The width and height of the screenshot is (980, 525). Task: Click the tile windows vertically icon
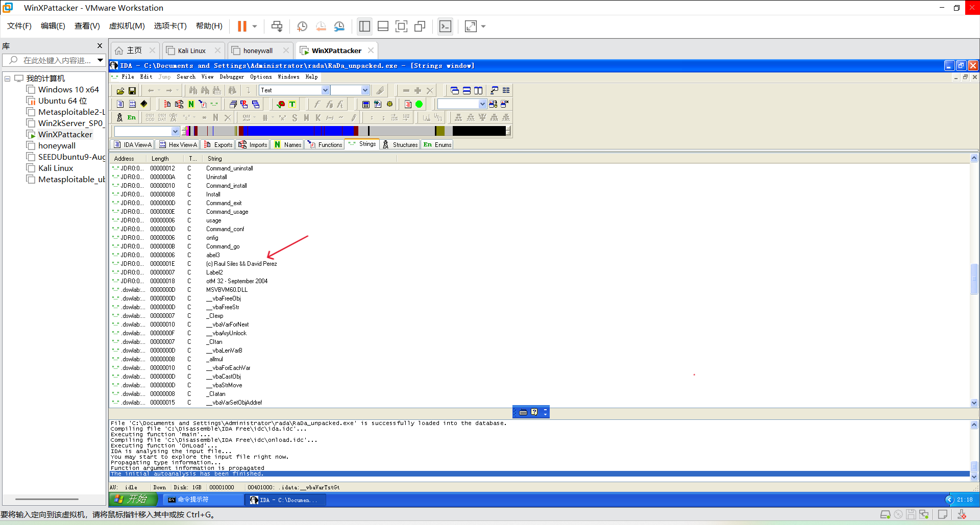pyautogui.click(x=478, y=91)
